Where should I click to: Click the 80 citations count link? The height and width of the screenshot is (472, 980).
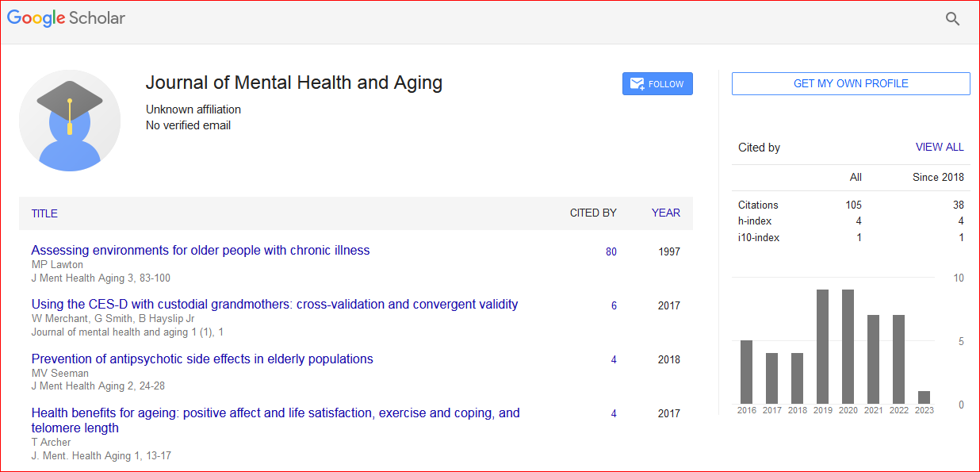pyautogui.click(x=611, y=251)
